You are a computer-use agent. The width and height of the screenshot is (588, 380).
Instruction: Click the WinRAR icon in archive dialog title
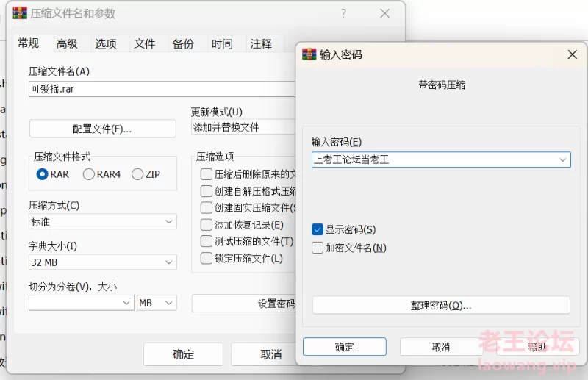(x=20, y=13)
